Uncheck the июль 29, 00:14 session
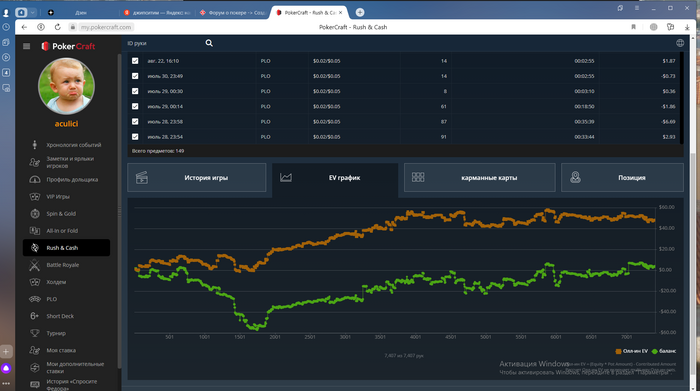 coord(135,106)
